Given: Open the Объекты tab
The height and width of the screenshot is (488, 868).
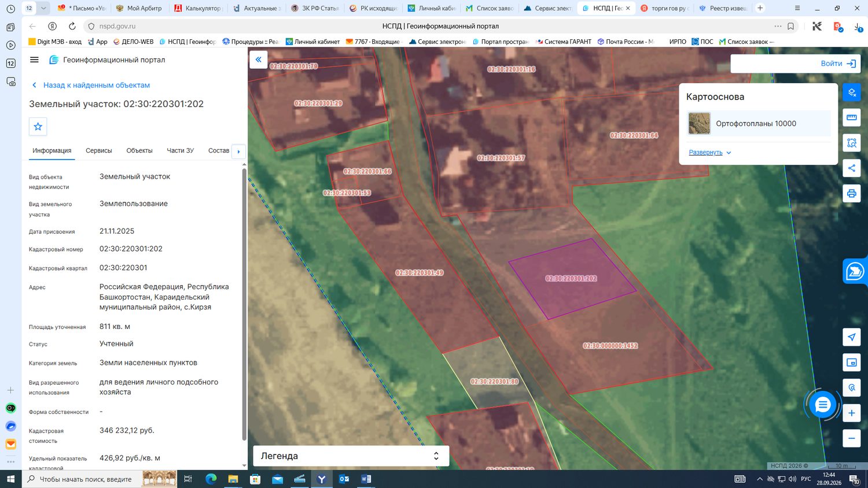Looking at the screenshot, I should 139,150.
